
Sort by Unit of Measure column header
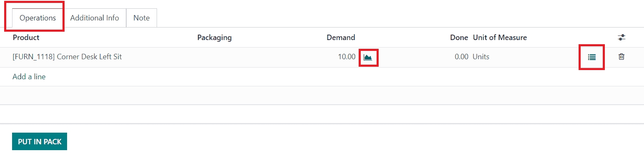coord(500,38)
